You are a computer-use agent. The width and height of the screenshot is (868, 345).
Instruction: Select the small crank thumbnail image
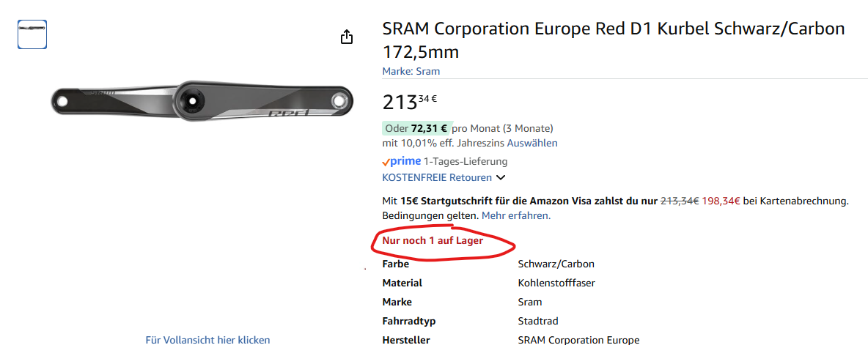32,34
